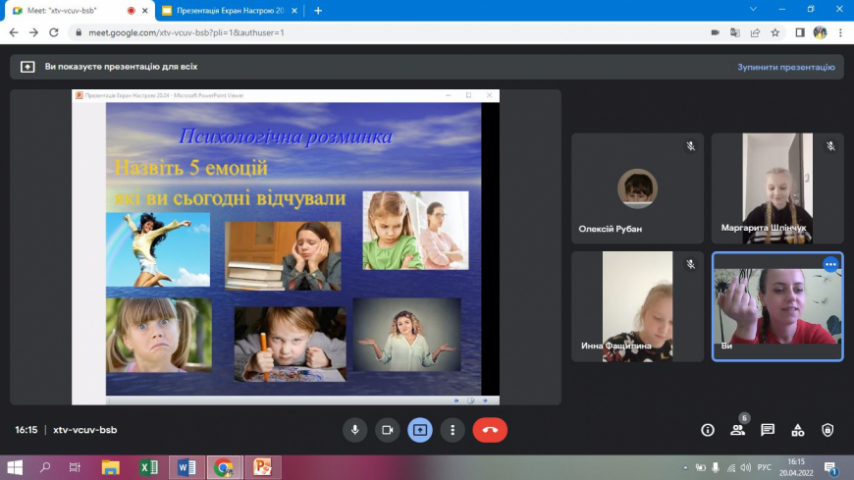Screen dimensions: 854x480
Task: Toggle the present screen button
Action: tap(420, 430)
